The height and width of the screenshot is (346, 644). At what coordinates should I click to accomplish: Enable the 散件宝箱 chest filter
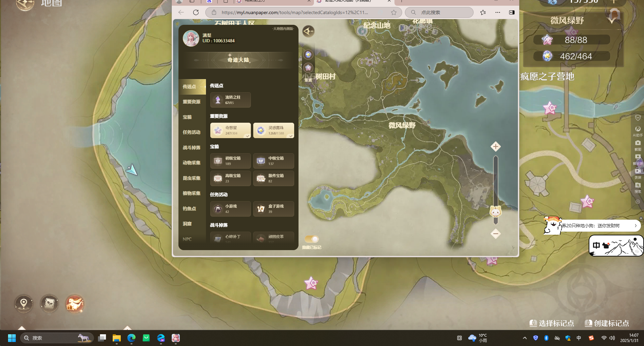[x=273, y=178]
